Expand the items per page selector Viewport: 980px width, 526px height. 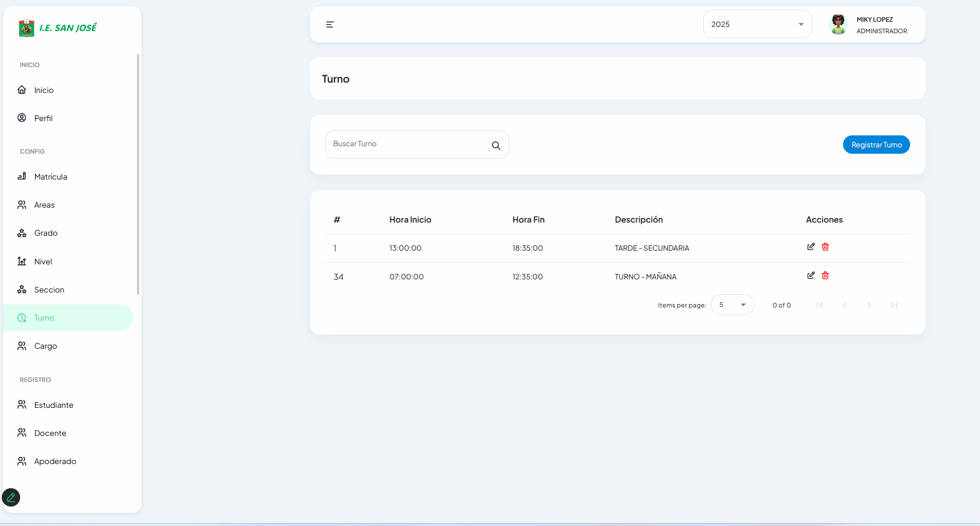pos(732,305)
